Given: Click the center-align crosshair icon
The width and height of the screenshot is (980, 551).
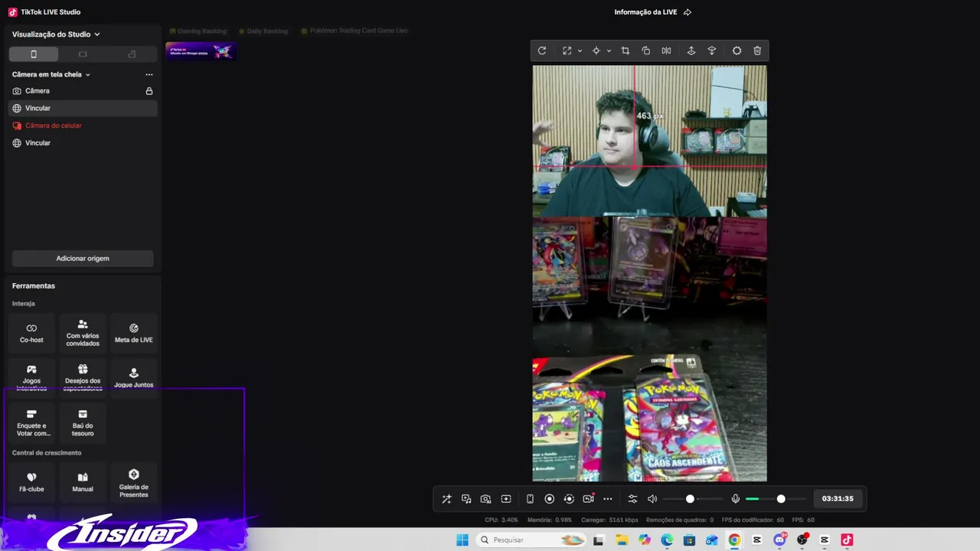Looking at the screenshot, I should pos(596,51).
